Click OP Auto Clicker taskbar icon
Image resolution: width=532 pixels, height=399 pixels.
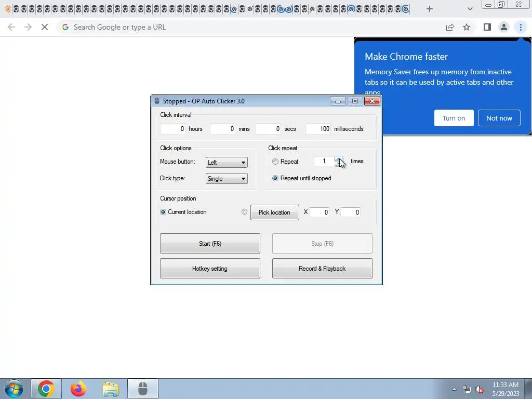pos(143,389)
